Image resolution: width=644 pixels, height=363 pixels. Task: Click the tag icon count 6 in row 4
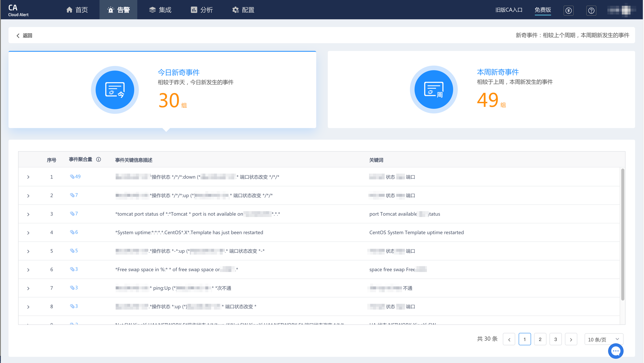[x=74, y=232]
